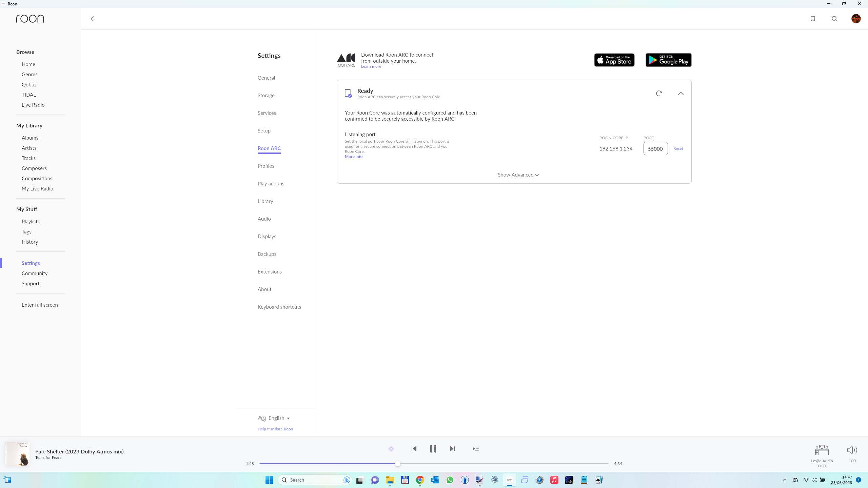Screen dimensions: 868x488
Task: Open Artists in My Library
Action: pos(29,148)
